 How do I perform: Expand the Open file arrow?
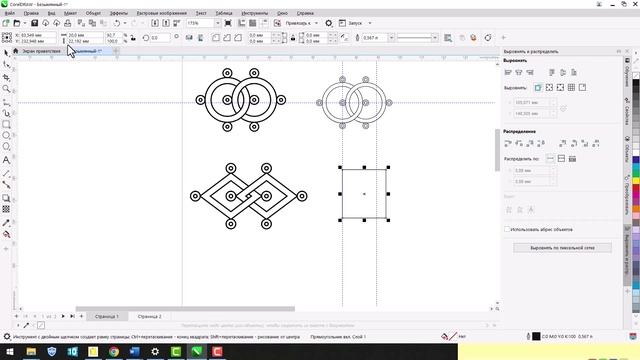coord(24,23)
